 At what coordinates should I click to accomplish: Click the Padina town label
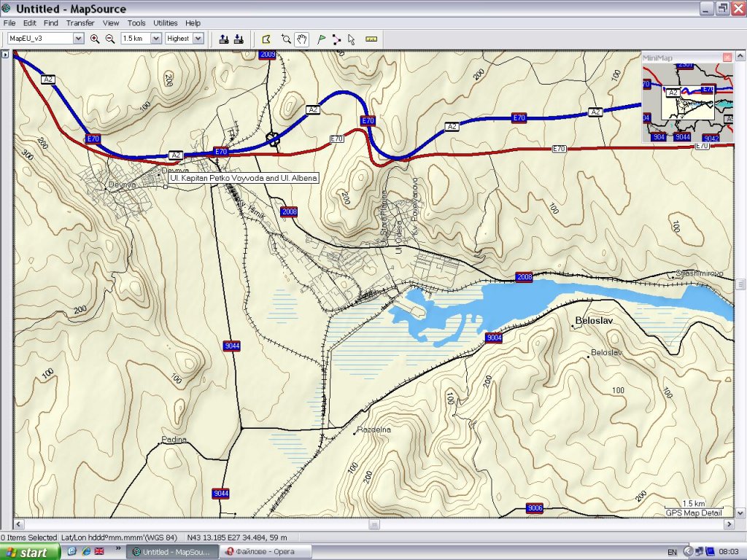pos(174,440)
